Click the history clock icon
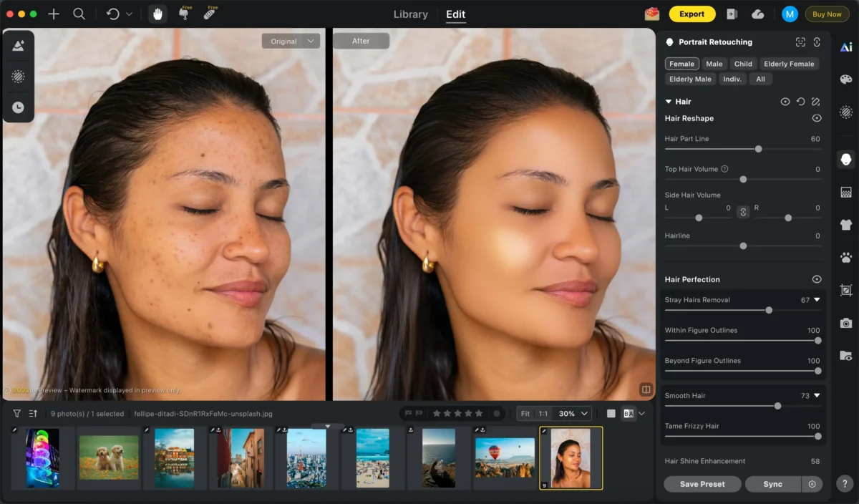 coord(18,107)
